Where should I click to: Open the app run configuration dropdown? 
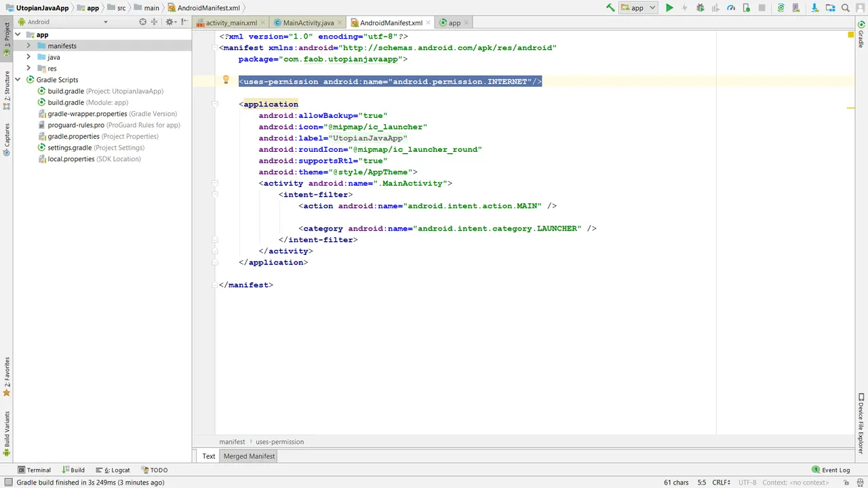[x=638, y=8]
